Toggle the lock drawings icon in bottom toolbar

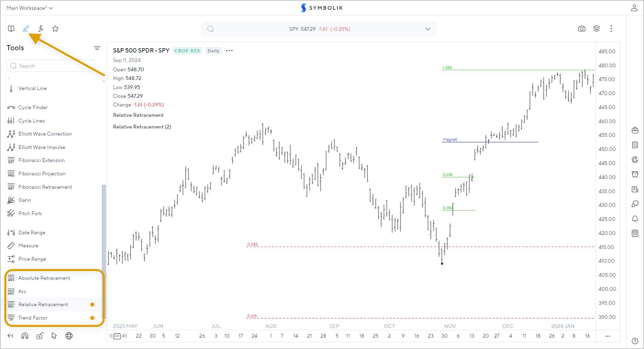pos(40,336)
